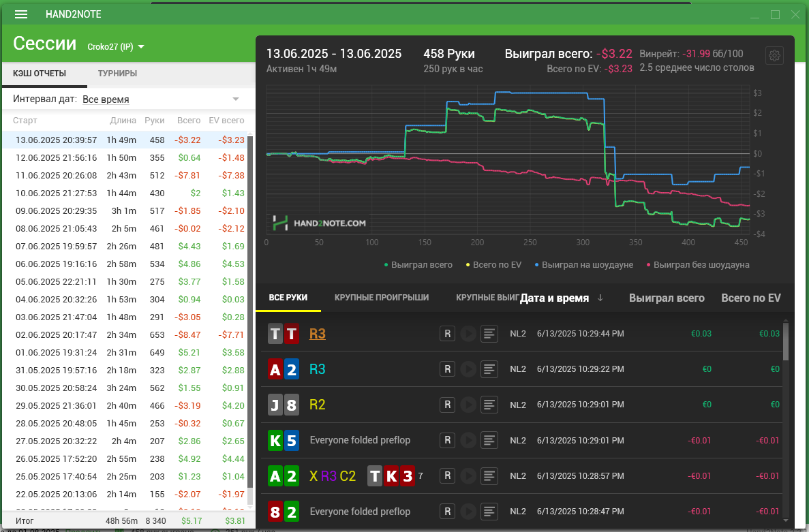Click the R button on the TT hand
The image size is (809, 532).
coord(447,334)
